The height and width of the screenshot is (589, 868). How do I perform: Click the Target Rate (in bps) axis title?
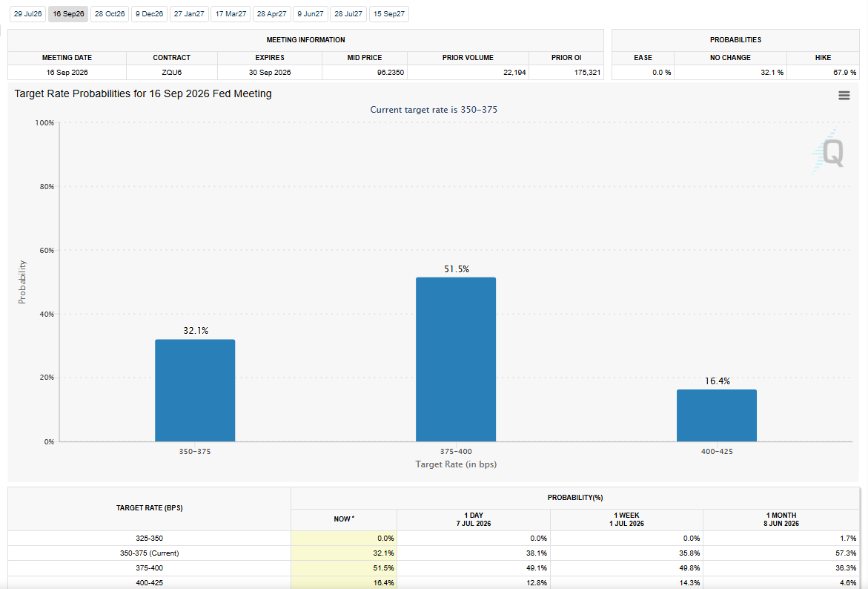[x=456, y=464]
